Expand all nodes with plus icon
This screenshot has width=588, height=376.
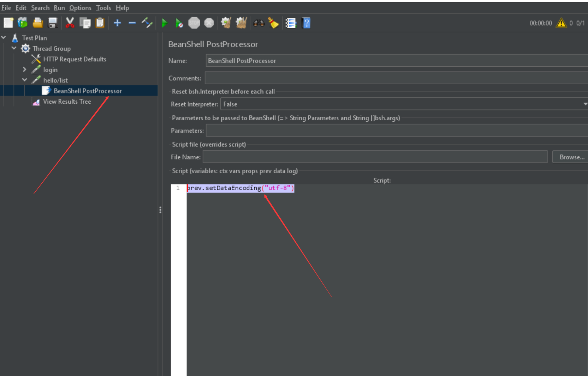point(117,23)
